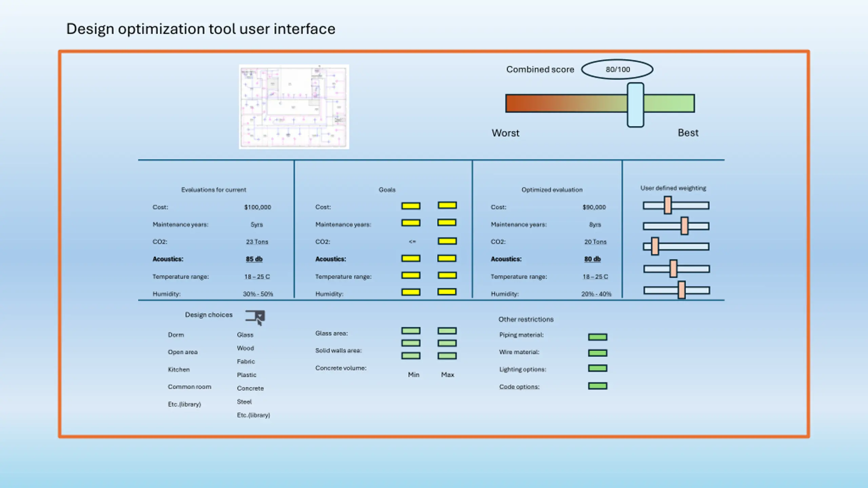Click the Cost weighting slider handle
868x488 pixels.
[x=668, y=205]
